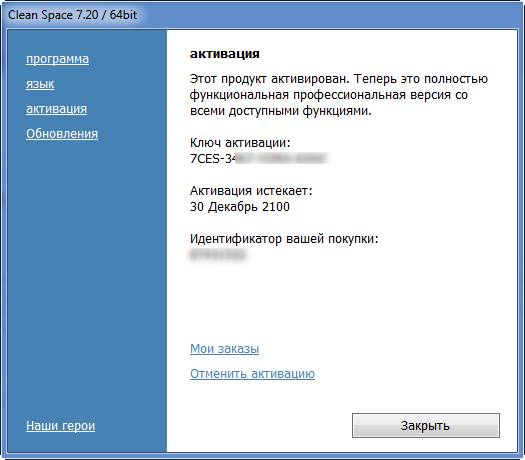Click the Идентификатор вашей покупки label
The height and width of the screenshot is (460, 525).
click(x=284, y=239)
